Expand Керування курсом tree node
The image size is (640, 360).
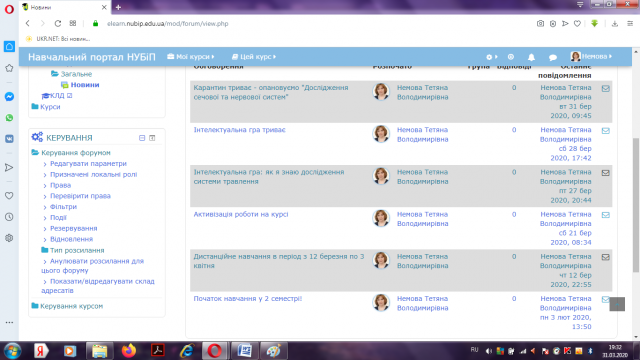pos(71,306)
